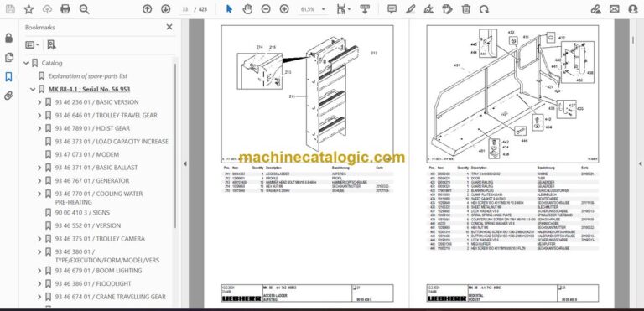Send file by email envelope icon
Viewport: 644px width, 311px height.
[x=615, y=9]
